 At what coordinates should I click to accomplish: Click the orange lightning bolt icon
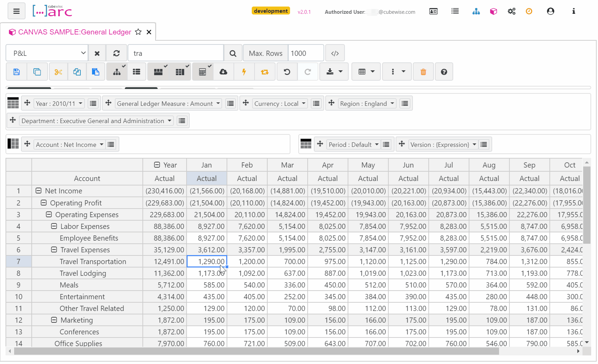pyautogui.click(x=244, y=72)
